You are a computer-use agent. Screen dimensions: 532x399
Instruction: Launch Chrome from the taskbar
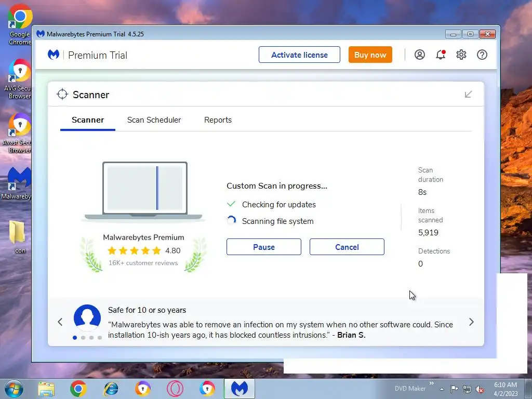click(78, 389)
